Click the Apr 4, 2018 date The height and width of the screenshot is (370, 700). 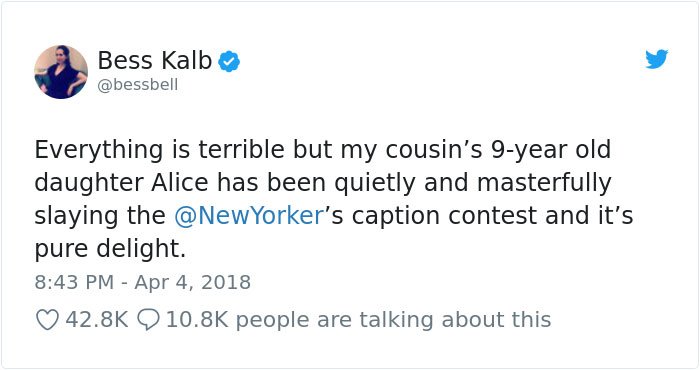[192, 283]
